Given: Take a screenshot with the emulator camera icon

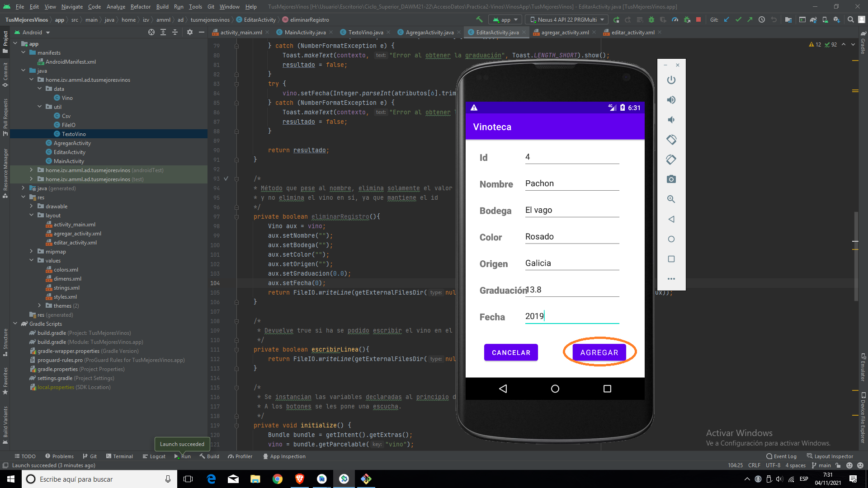Looking at the screenshot, I should tap(671, 179).
